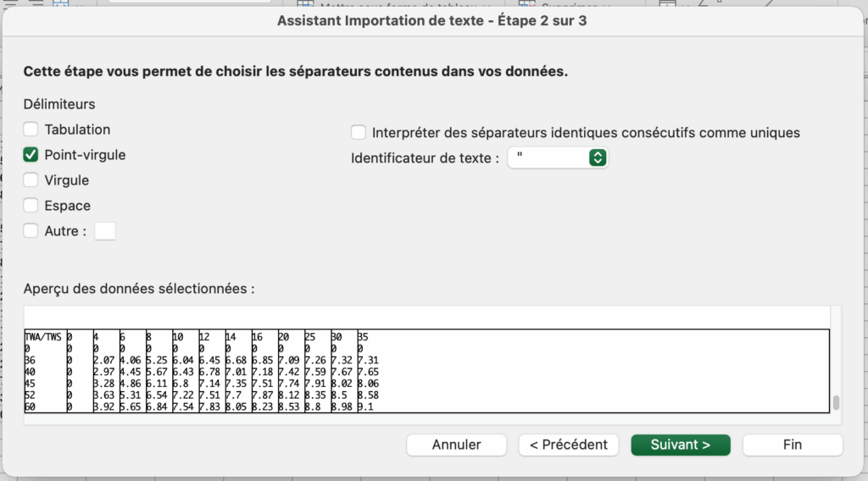The height and width of the screenshot is (481, 868).
Task: Select the preview column headed 20
Action: click(x=284, y=336)
